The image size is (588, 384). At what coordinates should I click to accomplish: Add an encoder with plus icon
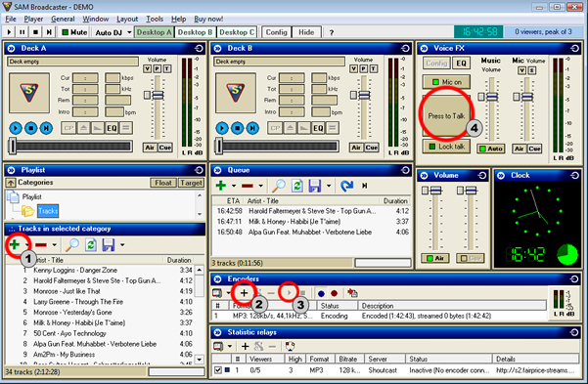(244, 293)
